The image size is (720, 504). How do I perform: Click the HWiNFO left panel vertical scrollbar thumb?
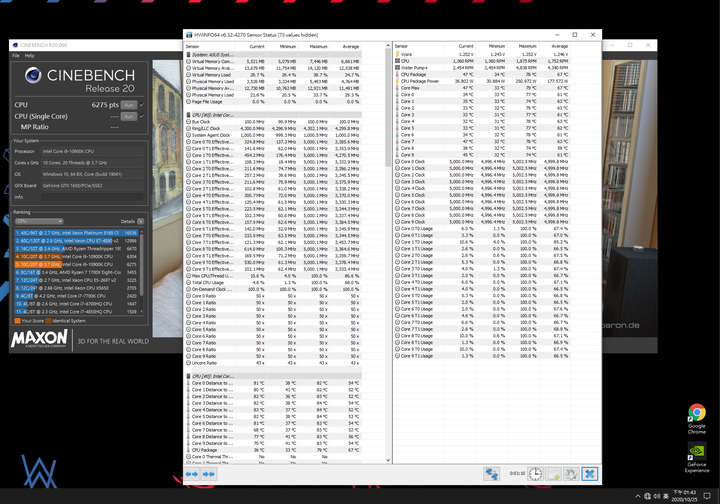[388, 110]
